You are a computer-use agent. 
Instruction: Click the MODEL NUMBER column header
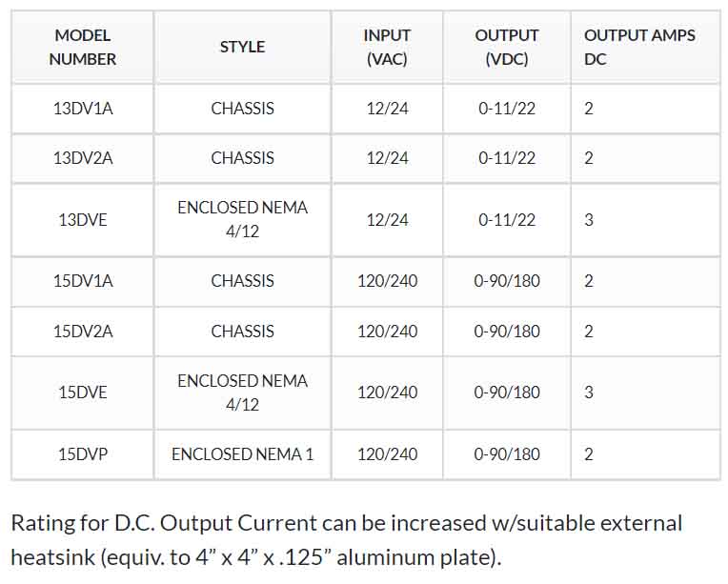[x=83, y=47]
